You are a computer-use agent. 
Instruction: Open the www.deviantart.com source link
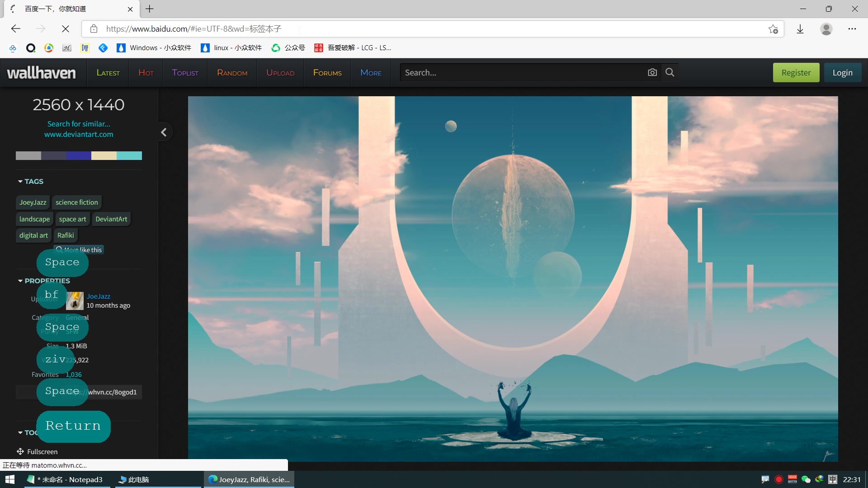coord(79,134)
